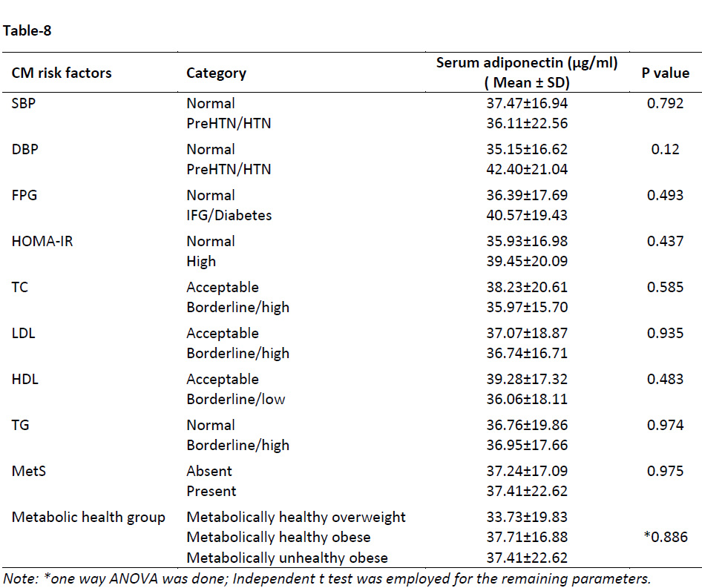Click the HDL Borderline/low category cell
Viewport: 702px width, 588px height.
(x=236, y=399)
